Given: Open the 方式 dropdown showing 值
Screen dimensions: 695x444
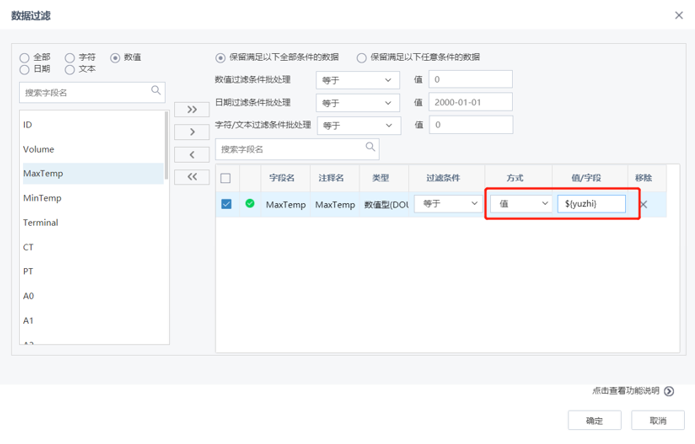Looking at the screenshot, I should coord(523,203).
